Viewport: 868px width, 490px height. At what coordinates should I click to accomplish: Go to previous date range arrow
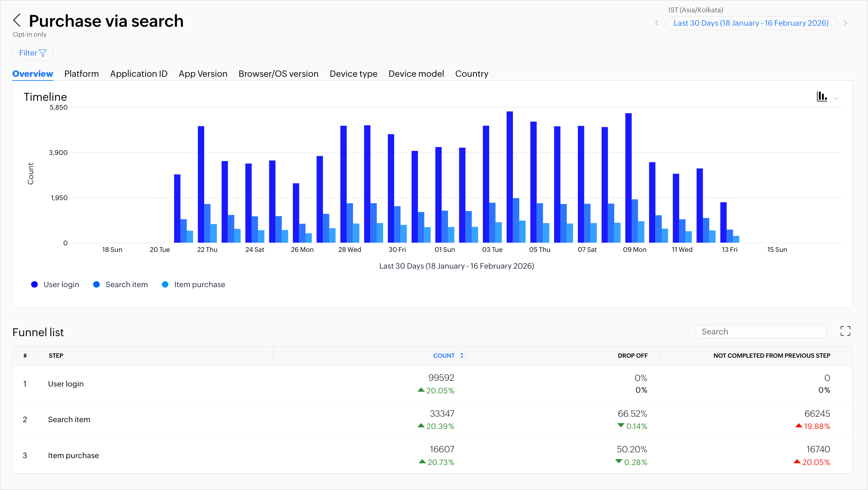pos(657,23)
